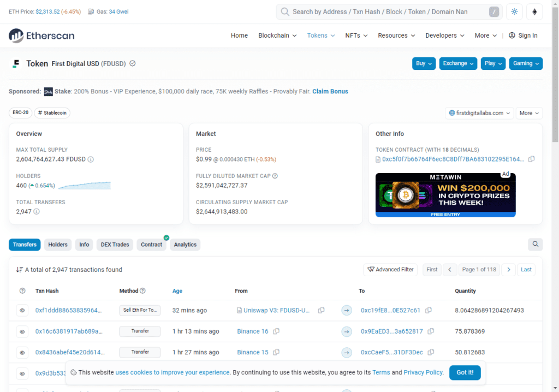559x392 pixels.
Task: Copy the 0xc19fE8...0E527c61 recipient address
Action: pyautogui.click(x=429, y=310)
